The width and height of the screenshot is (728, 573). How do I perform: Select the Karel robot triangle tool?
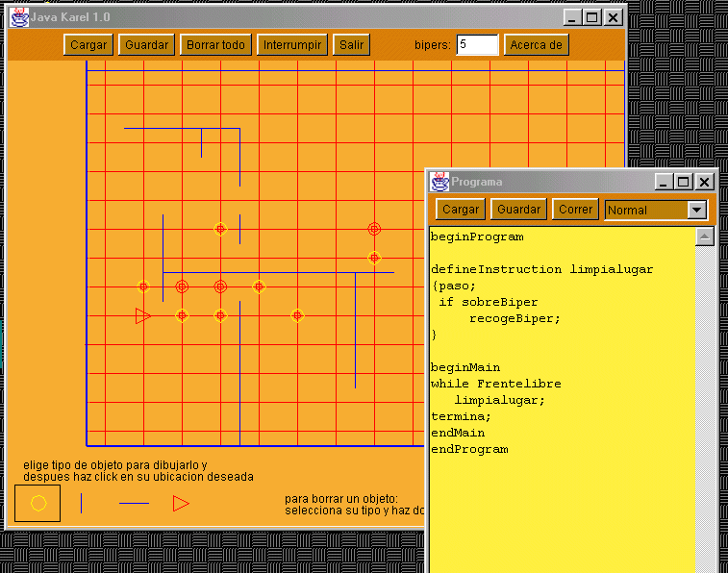click(x=181, y=504)
